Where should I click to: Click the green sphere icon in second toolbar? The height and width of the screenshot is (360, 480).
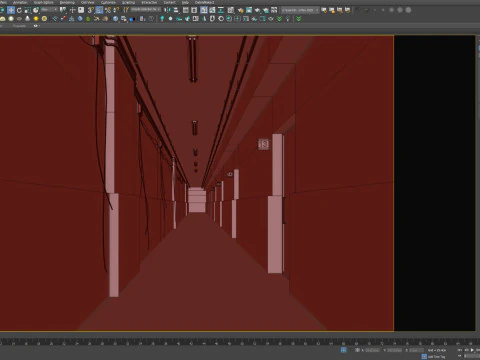(x=88, y=19)
